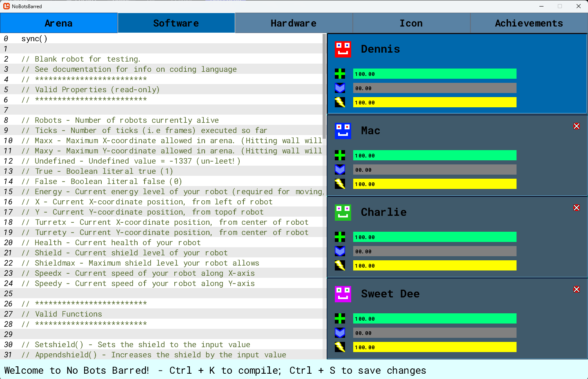This screenshot has width=588, height=379.
Task: Remove Sweet Dee with its X button
Action: pyautogui.click(x=577, y=290)
